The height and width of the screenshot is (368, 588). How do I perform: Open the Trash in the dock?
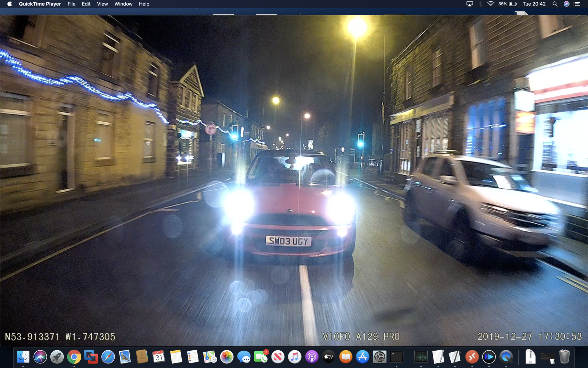coord(564,357)
